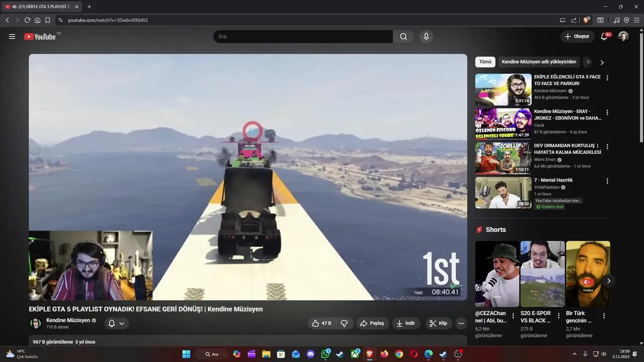Show next Shorts with arrow button
This screenshot has height=362, width=644.
[608, 281]
